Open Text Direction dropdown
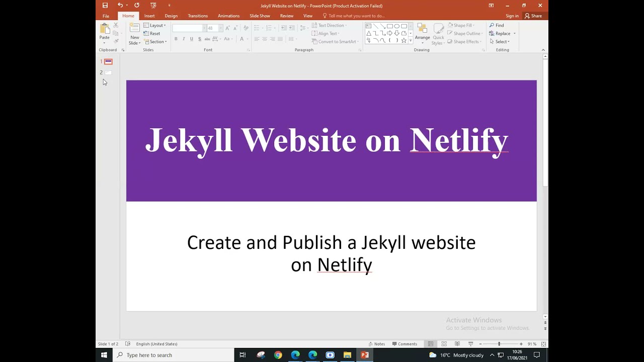The image size is (644, 362). 329,26
